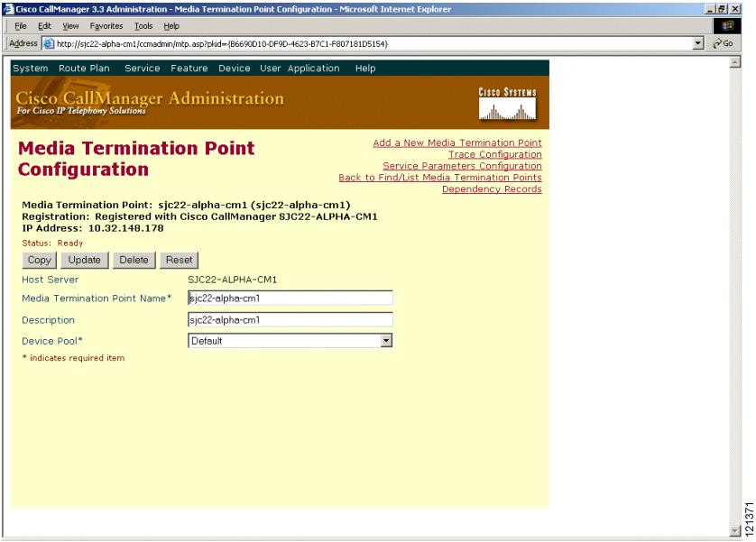Click the Windows flag throbber icon

(727, 25)
